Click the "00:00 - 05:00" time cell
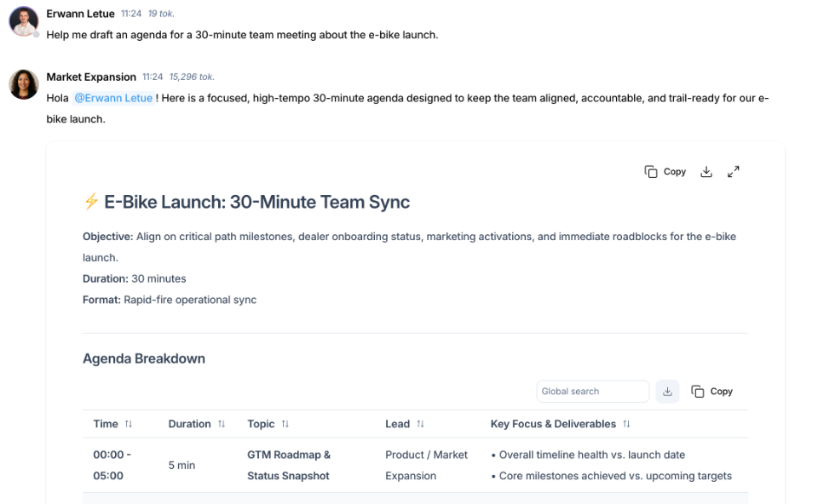 112,466
